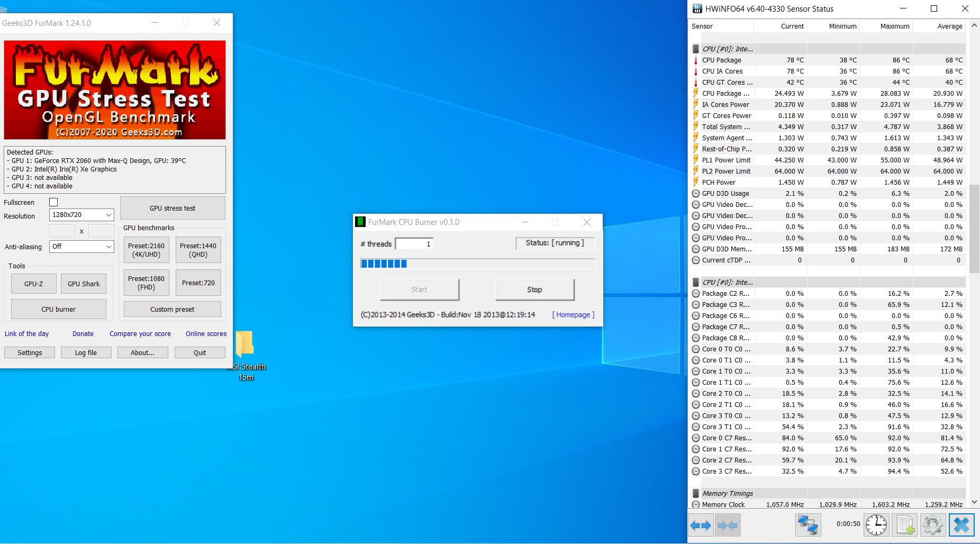Reset min/max values with the clock icon

coord(876,525)
